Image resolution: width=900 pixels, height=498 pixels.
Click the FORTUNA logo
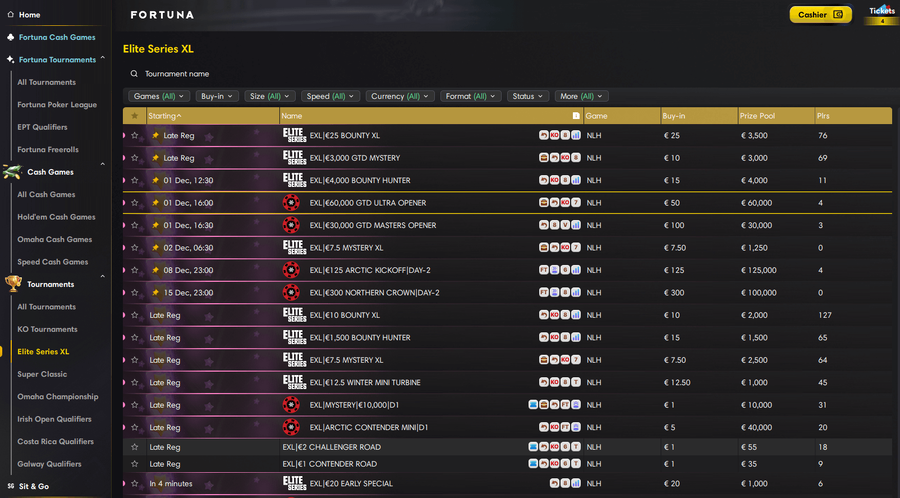point(162,15)
